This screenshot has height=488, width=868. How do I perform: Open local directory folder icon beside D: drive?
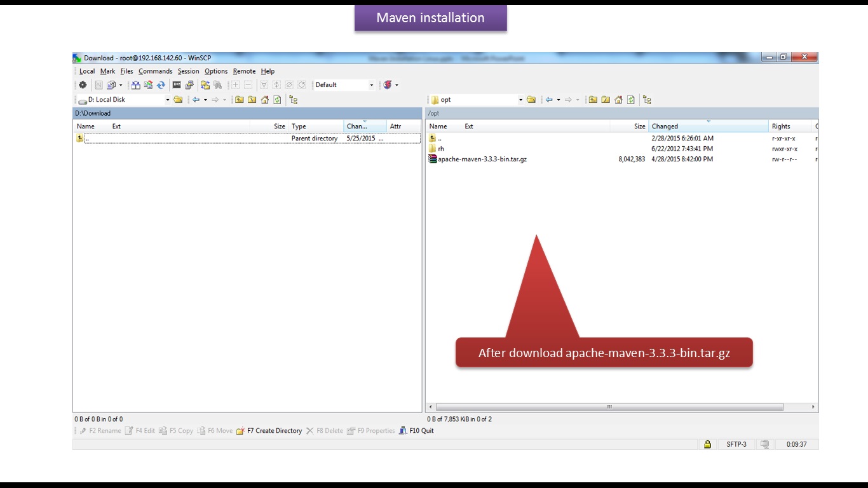pyautogui.click(x=178, y=100)
